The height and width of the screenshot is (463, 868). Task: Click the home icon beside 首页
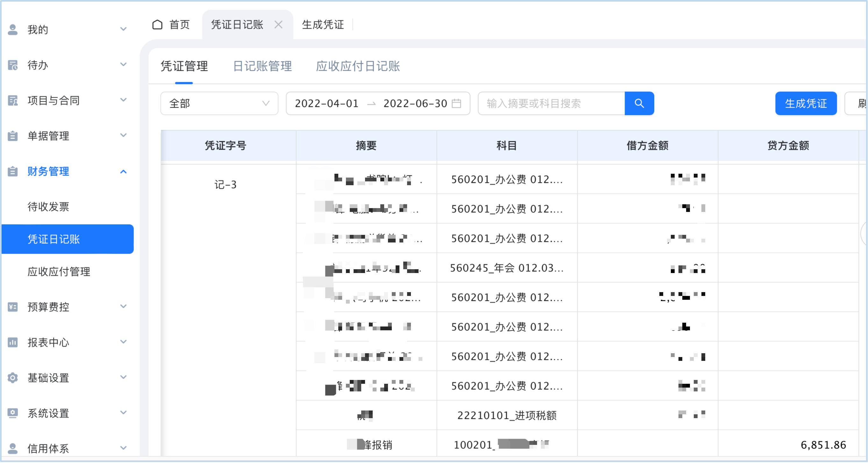click(157, 25)
